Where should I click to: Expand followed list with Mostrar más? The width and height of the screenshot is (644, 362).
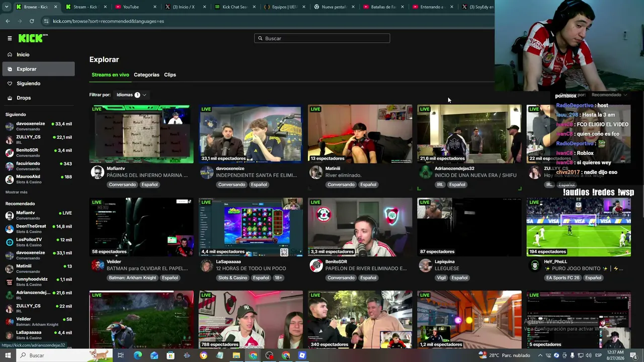pos(17,192)
